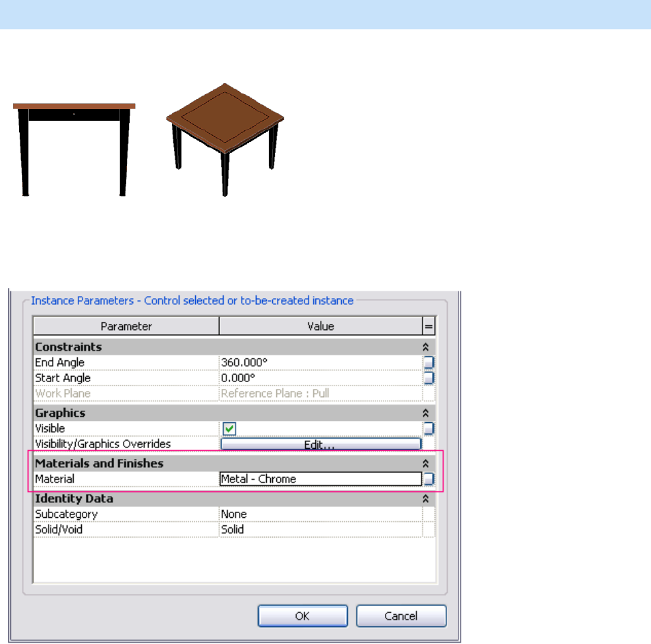Click the Parameter column header
Viewport: 651px width, 644px height.
pyautogui.click(x=126, y=326)
